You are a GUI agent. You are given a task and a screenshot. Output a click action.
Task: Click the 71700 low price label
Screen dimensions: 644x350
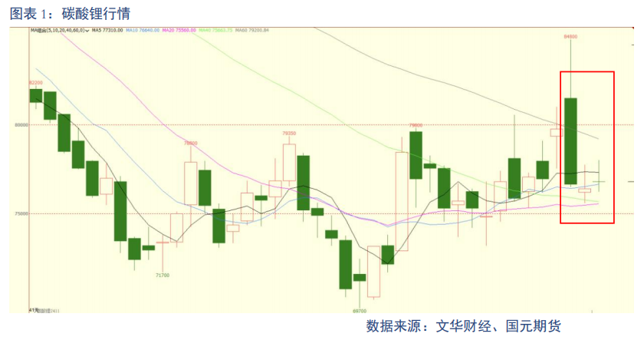click(163, 275)
